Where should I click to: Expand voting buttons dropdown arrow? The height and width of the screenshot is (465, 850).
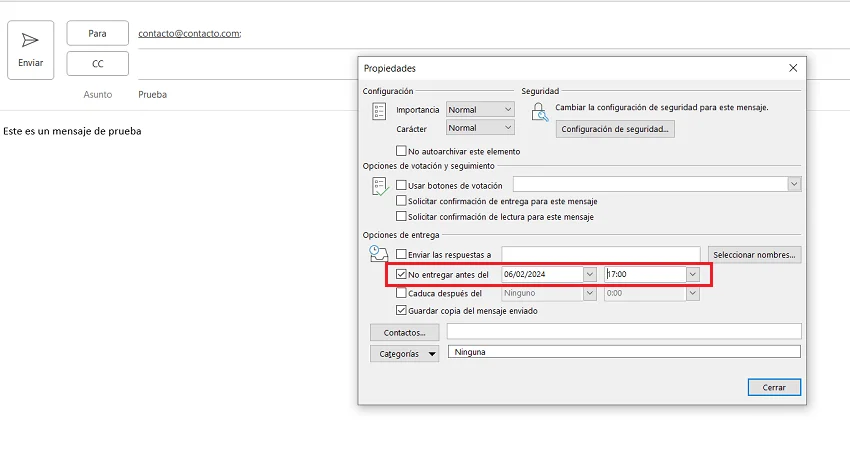[x=794, y=184]
